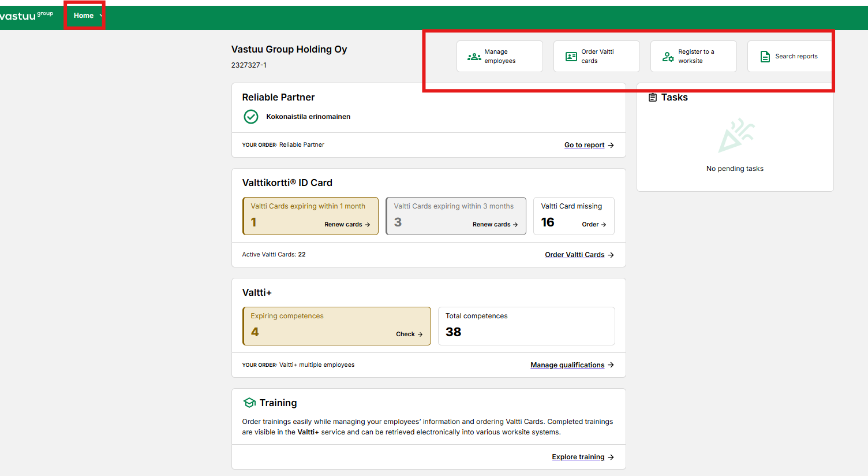Renew cards expiring within 3 months

point(495,224)
